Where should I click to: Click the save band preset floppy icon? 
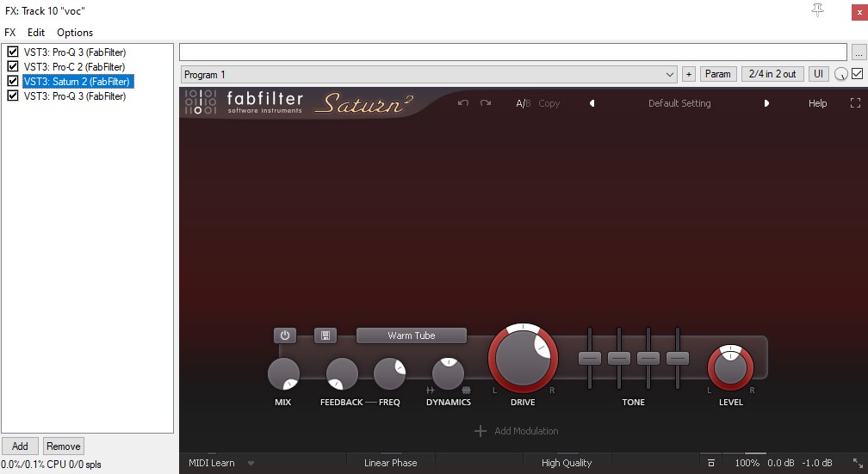point(325,335)
